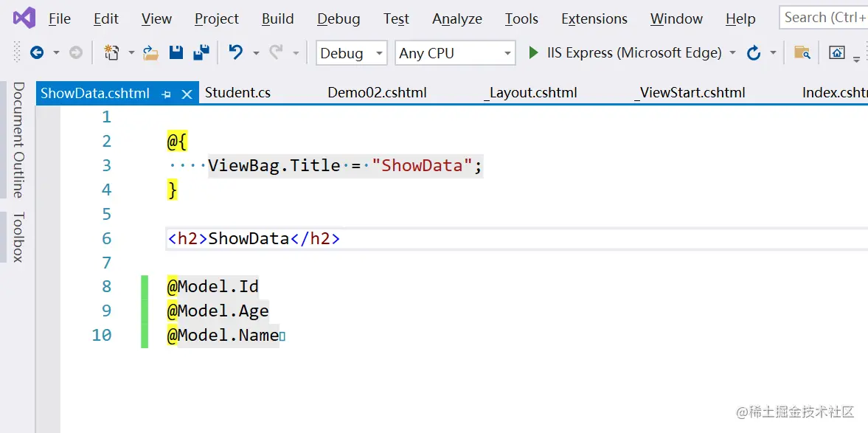
Task: Open the Test menu
Action: pos(396,19)
